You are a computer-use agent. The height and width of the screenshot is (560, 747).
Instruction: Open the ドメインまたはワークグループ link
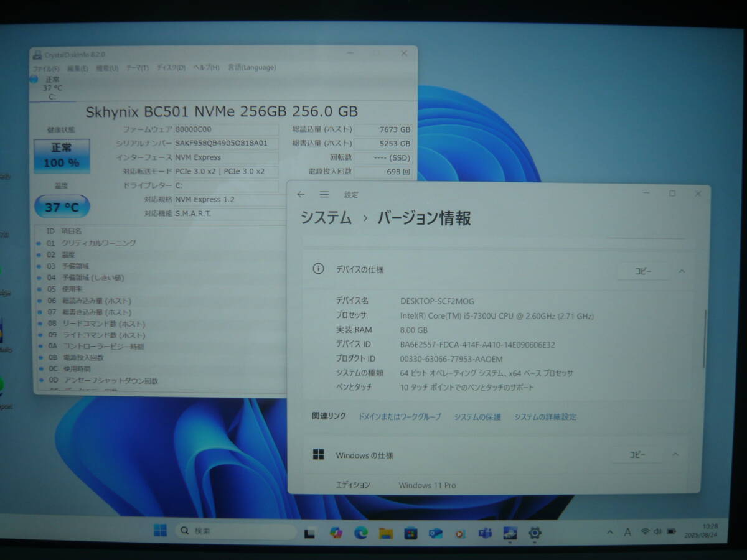(x=400, y=416)
